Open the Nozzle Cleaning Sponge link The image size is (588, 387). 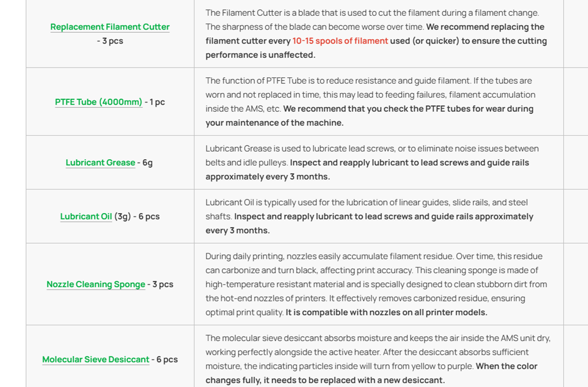pyautogui.click(x=96, y=285)
